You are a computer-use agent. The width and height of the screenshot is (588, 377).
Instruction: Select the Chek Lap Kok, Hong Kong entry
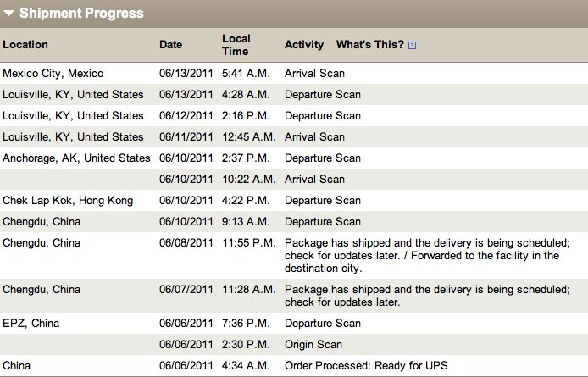pos(68,200)
